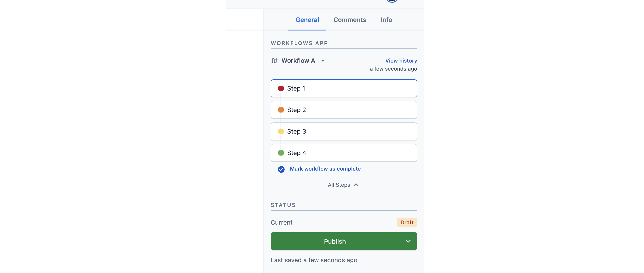Click the Info tab

[x=386, y=19]
